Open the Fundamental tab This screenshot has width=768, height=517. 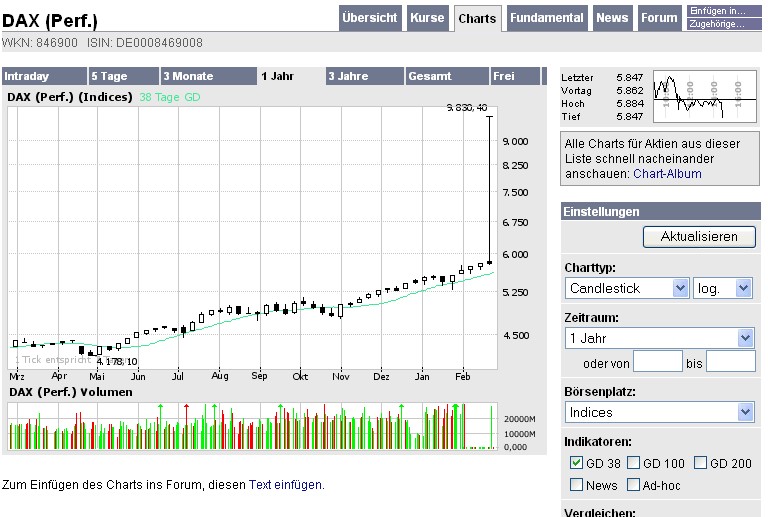point(547,18)
